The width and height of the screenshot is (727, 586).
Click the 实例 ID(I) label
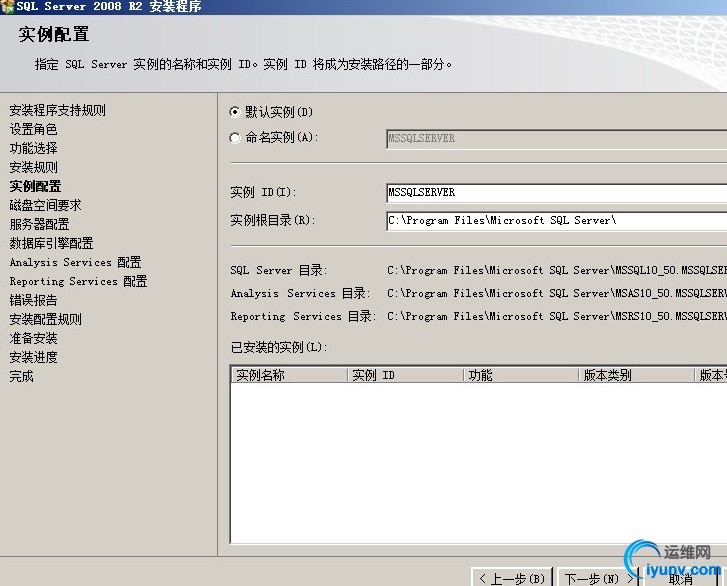[263, 192]
